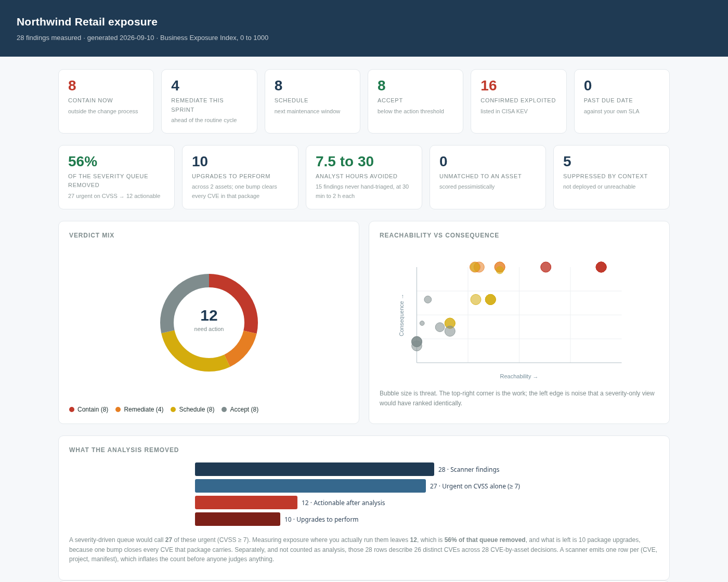728x582 pixels.
Task: Click the "28 findings measured" subtitle line
Action: 142,38
